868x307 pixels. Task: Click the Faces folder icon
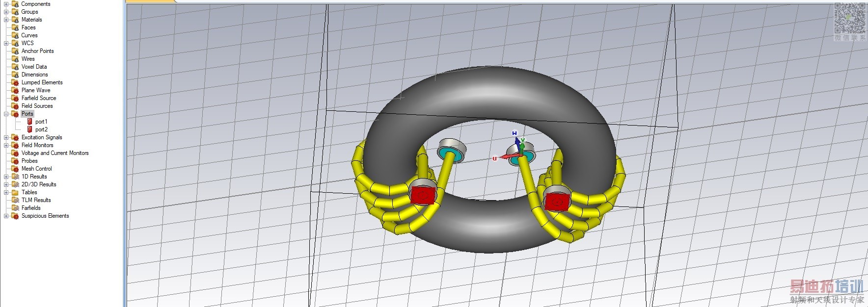click(15, 27)
